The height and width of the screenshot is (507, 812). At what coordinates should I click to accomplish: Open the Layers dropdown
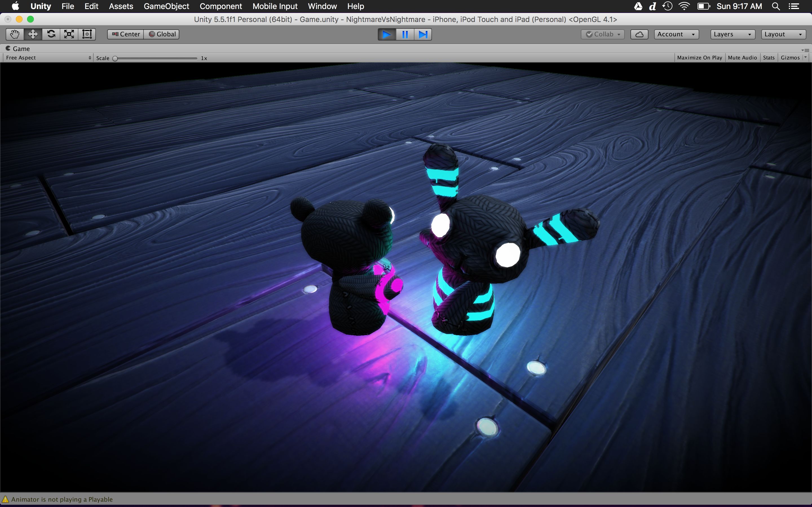[x=732, y=34]
